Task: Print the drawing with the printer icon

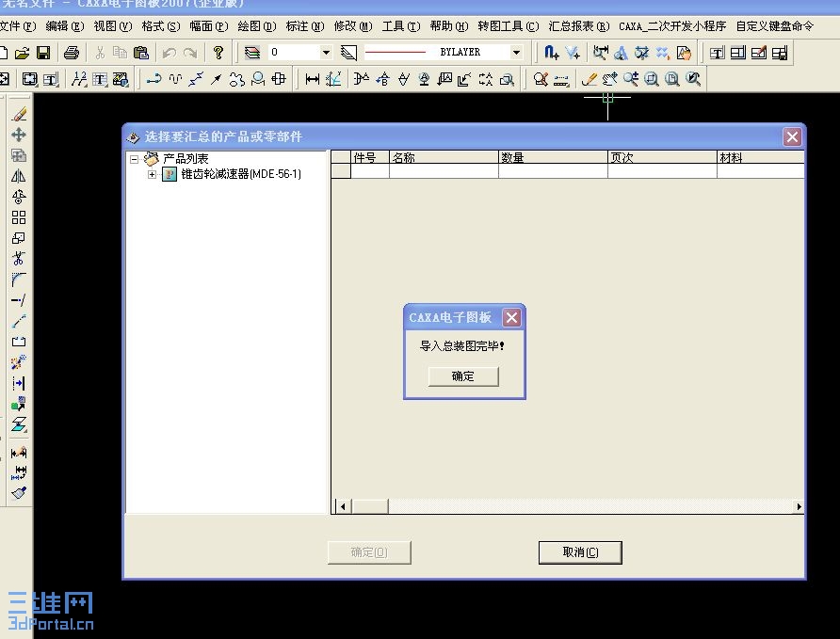Action: 72,53
